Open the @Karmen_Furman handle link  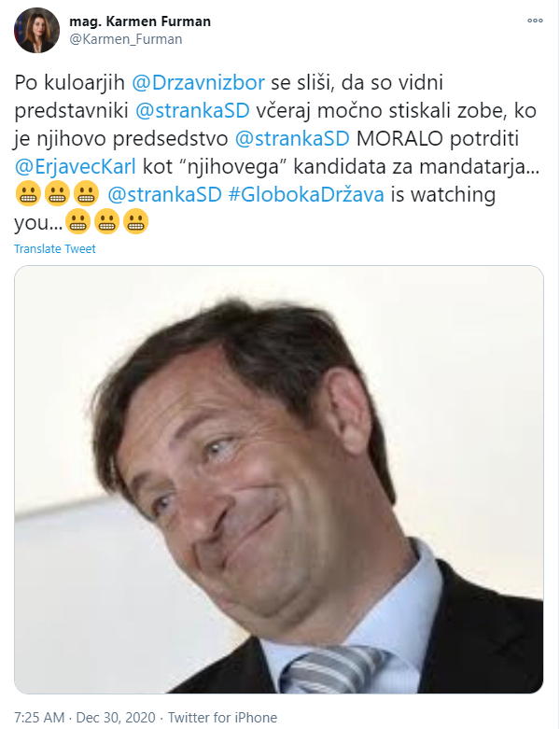coord(125,39)
